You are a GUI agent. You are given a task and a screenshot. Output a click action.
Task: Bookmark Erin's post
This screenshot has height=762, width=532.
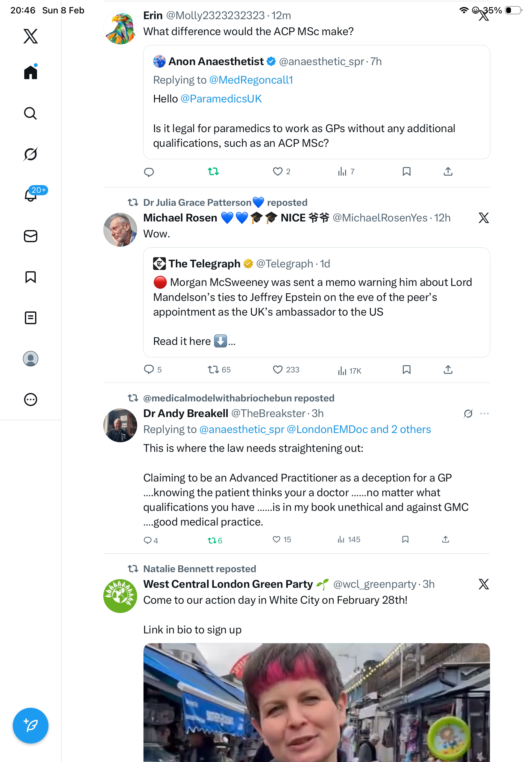pos(406,171)
